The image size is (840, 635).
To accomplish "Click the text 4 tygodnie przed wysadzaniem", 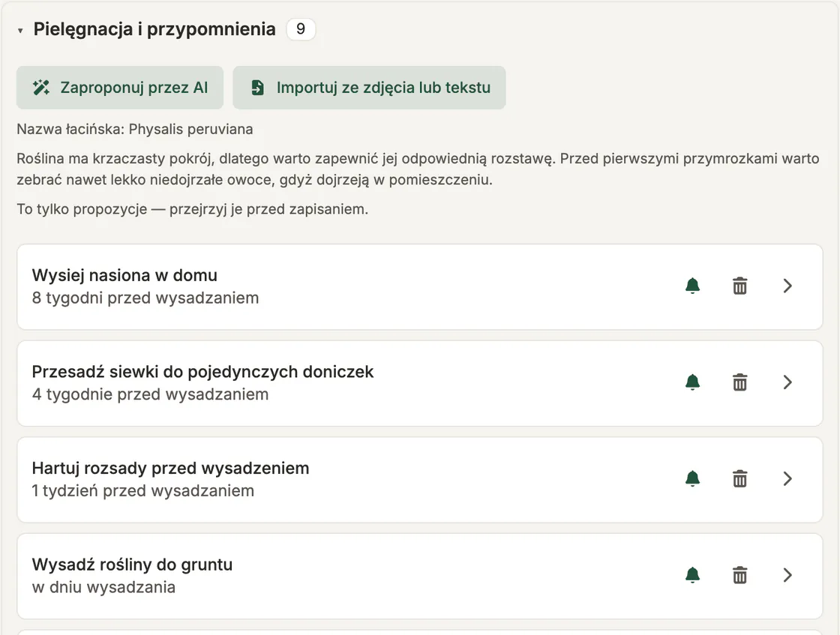I will [150, 394].
